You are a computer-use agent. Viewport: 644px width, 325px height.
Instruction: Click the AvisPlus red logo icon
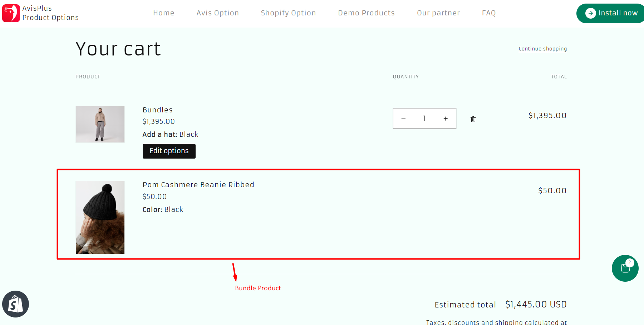(x=11, y=13)
